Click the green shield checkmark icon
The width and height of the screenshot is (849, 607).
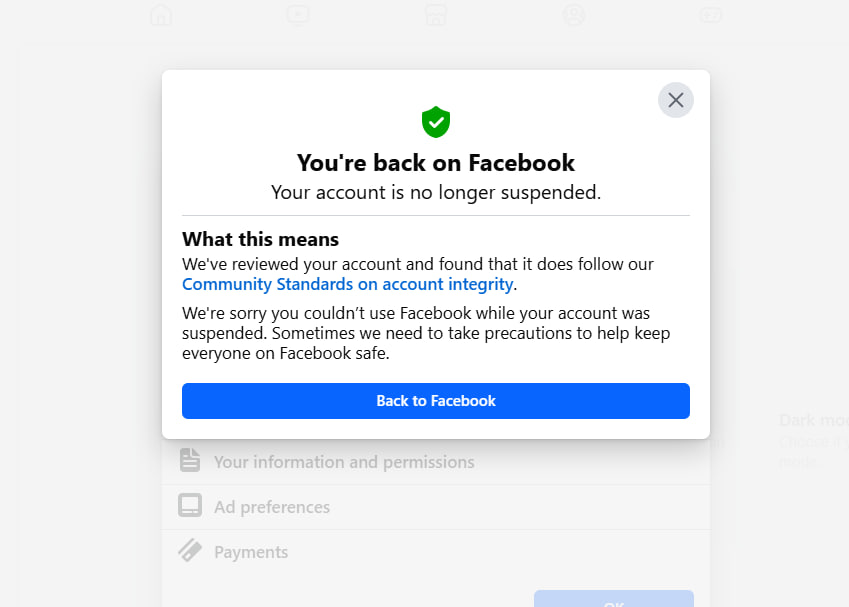point(436,122)
